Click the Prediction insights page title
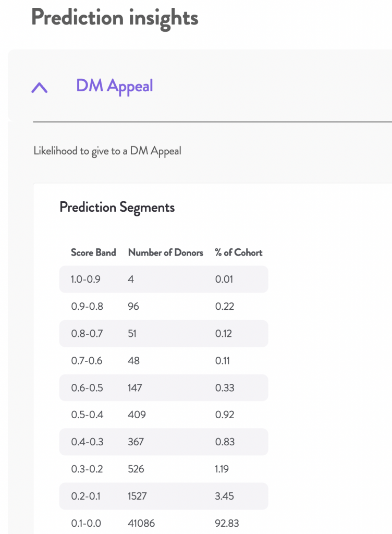 tap(115, 18)
